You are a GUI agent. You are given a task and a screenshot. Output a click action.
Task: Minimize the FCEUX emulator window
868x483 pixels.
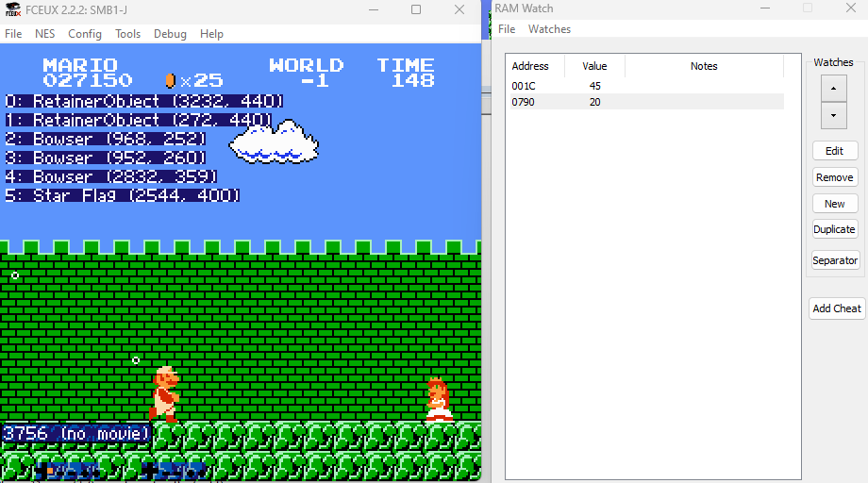point(372,9)
